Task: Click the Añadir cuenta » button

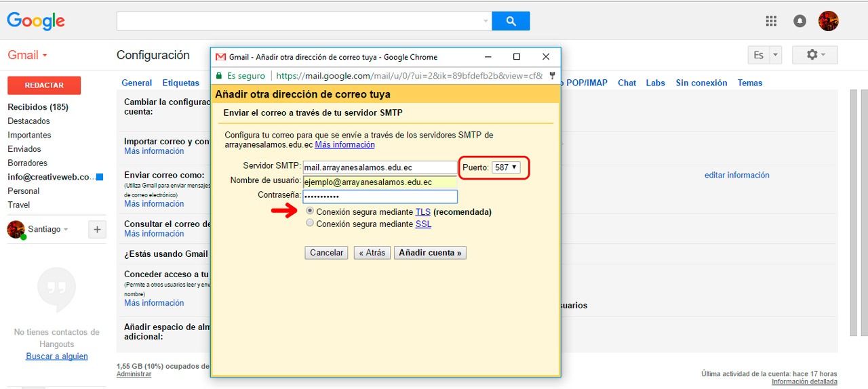Action: pos(430,253)
